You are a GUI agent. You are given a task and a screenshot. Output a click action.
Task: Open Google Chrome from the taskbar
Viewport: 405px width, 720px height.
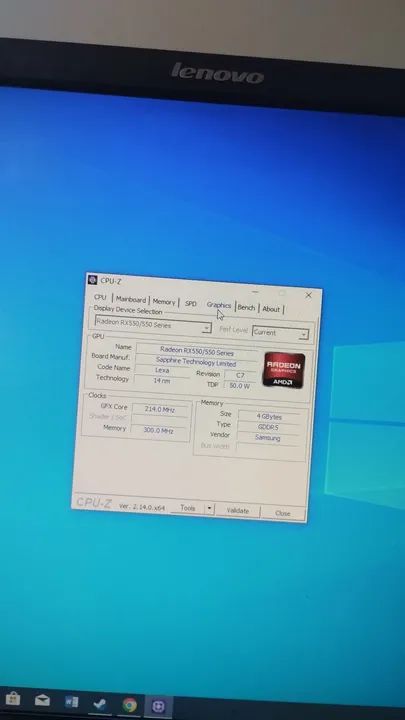point(129,705)
